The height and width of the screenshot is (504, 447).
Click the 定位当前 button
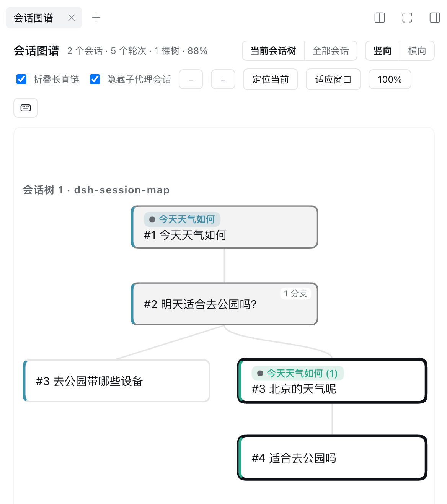click(271, 80)
